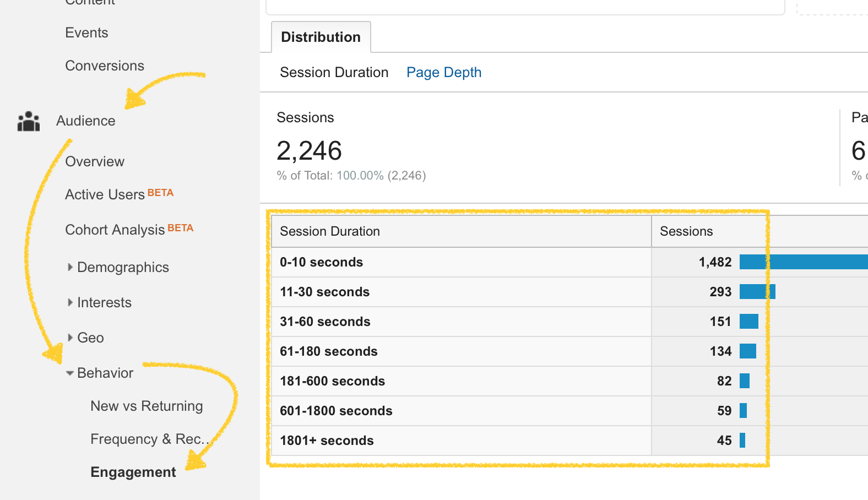Click the Sessions metric label
The image size is (868, 500).
(x=305, y=117)
